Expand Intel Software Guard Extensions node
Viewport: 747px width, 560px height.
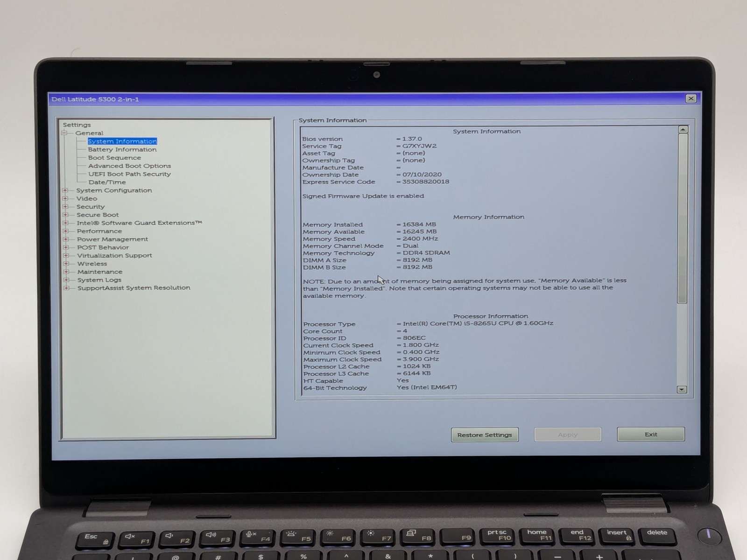pos(66,223)
